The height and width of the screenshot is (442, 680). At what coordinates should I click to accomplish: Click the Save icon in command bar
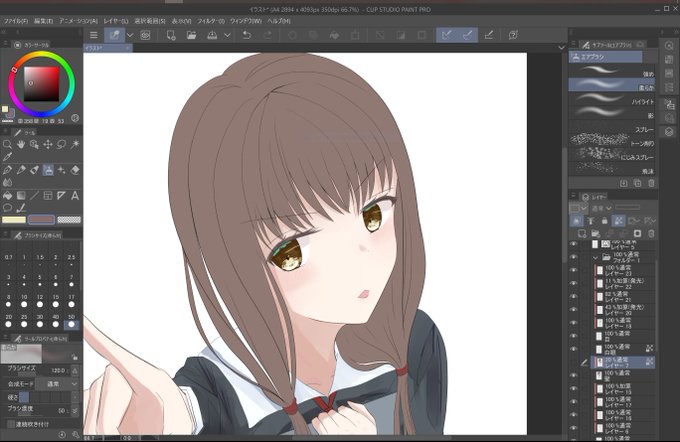(212, 35)
